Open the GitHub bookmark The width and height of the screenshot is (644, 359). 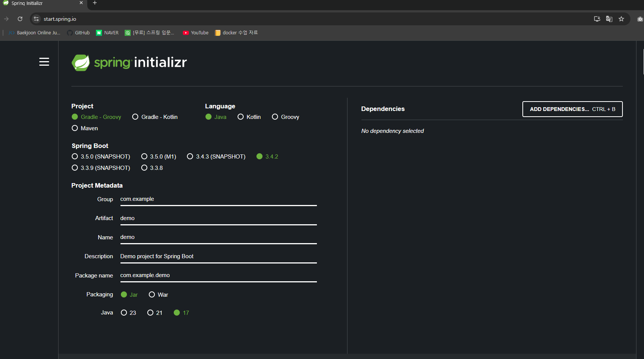click(79, 33)
